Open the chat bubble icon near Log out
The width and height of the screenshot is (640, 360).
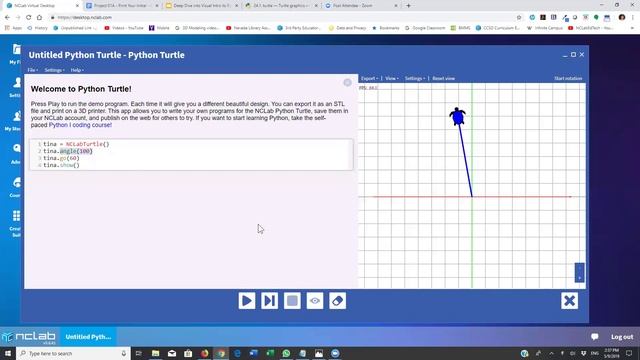pyautogui.click(x=595, y=337)
